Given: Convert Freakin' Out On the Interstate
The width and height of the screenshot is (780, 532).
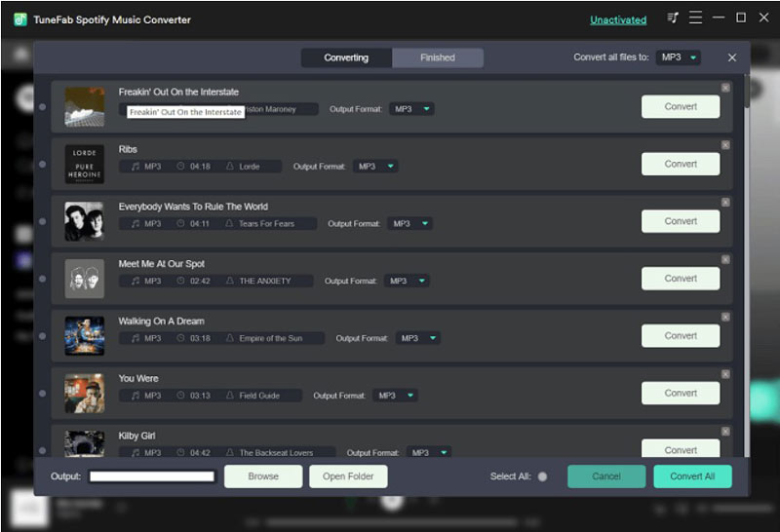Looking at the screenshot, I should (x=680, y=106).
